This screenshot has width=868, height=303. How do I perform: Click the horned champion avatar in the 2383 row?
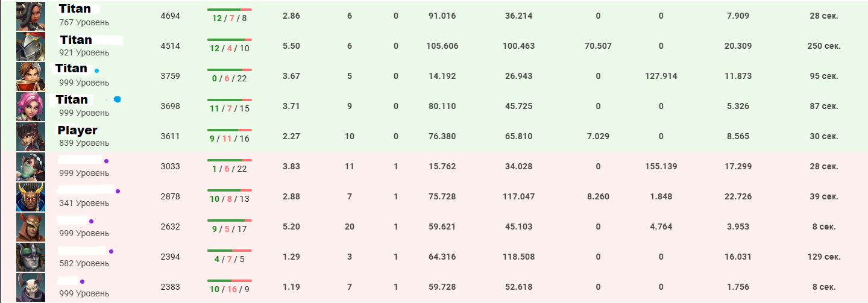point(31,287)
